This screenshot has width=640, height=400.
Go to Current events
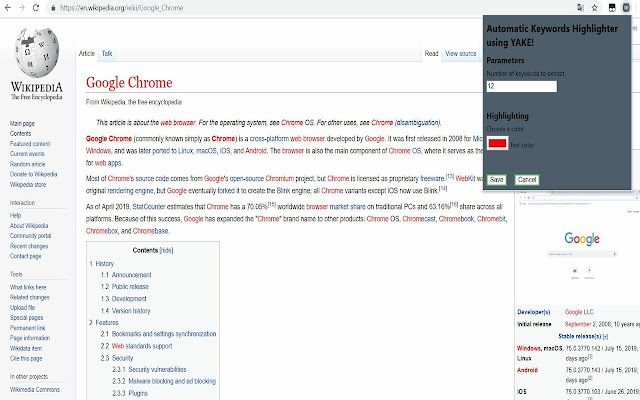[x=27, y=154]
